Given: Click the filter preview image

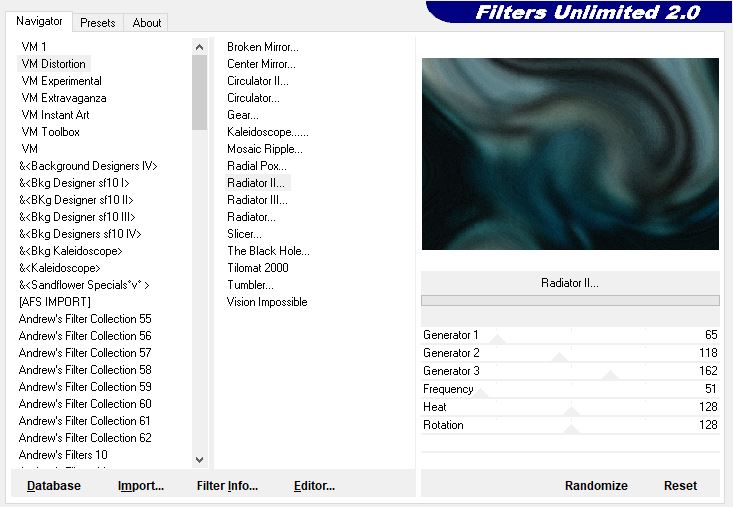Looking at the screenshot, I should coord(570,154).
